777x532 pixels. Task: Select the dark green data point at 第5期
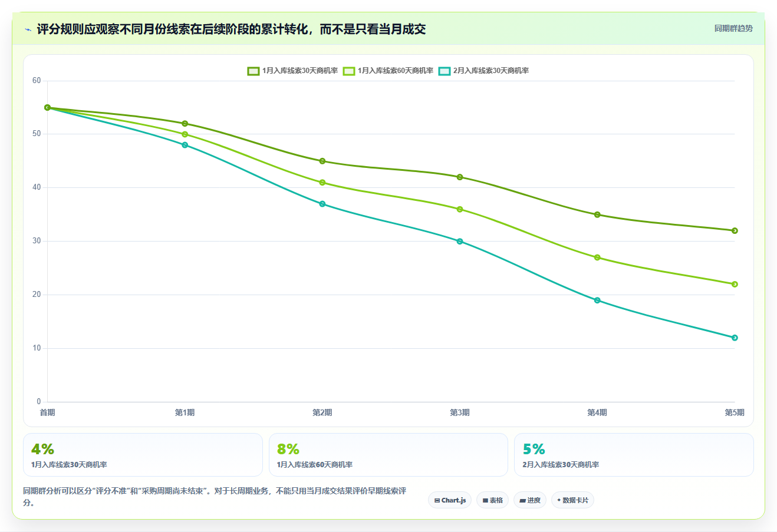[735, 231]
